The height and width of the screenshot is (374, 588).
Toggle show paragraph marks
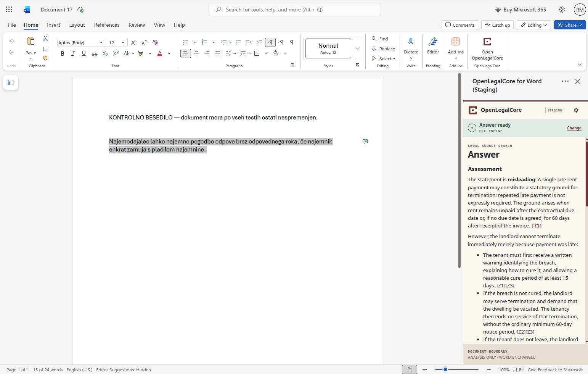point(292,42)
